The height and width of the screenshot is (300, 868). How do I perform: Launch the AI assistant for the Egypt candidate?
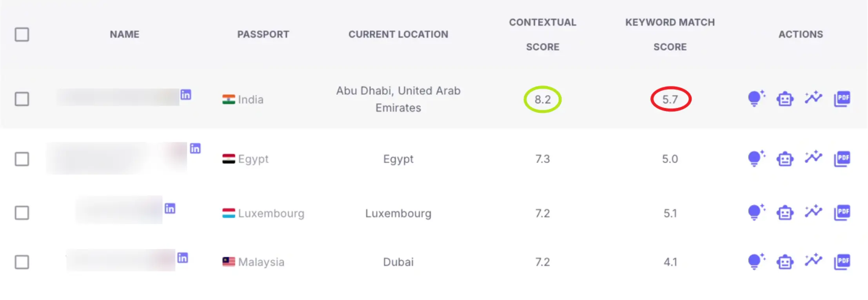point(784,159)
